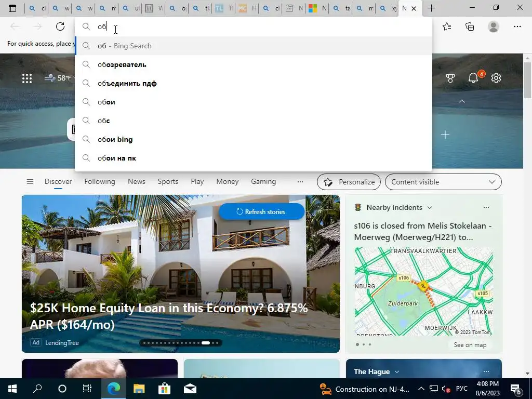
Task: Choose the 'обои на пк' suggestion
Action: pos(254,158)
